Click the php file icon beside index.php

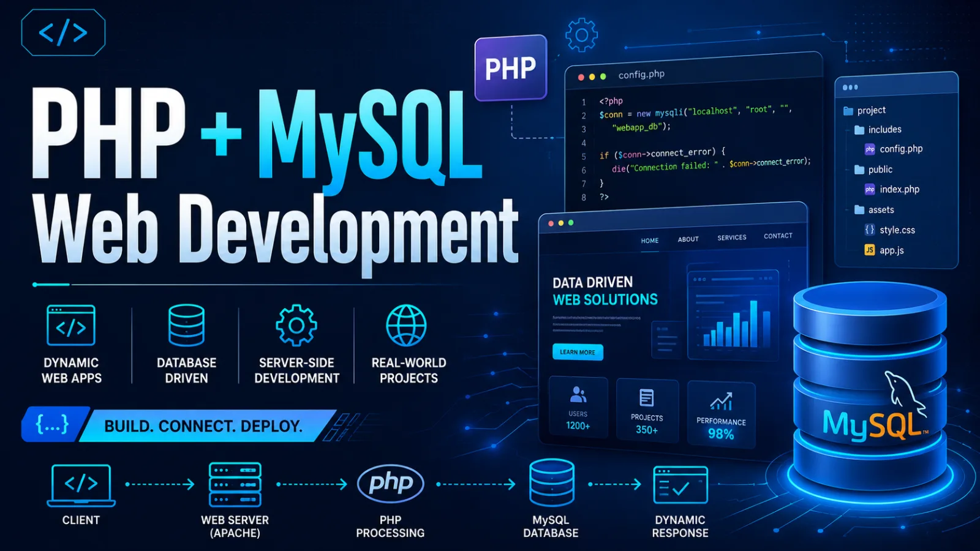click(x=870, y=190)
